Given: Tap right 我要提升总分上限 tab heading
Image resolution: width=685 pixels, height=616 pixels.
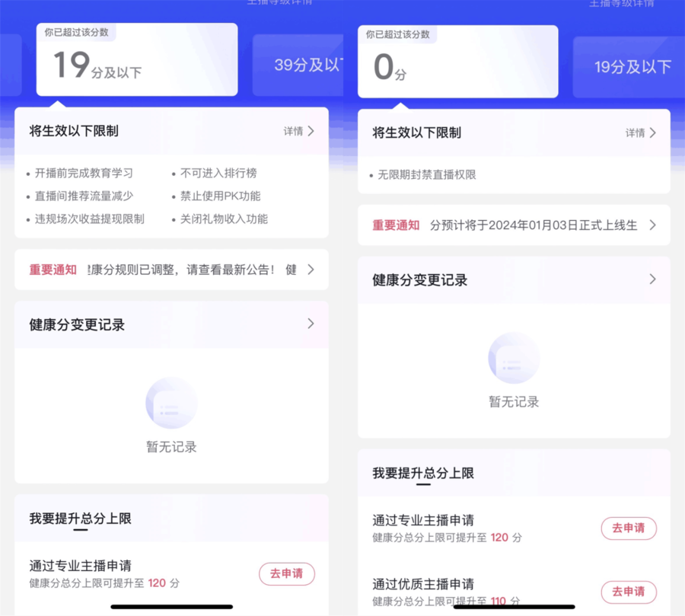Looking at the screenshot, I should [423, 473].
